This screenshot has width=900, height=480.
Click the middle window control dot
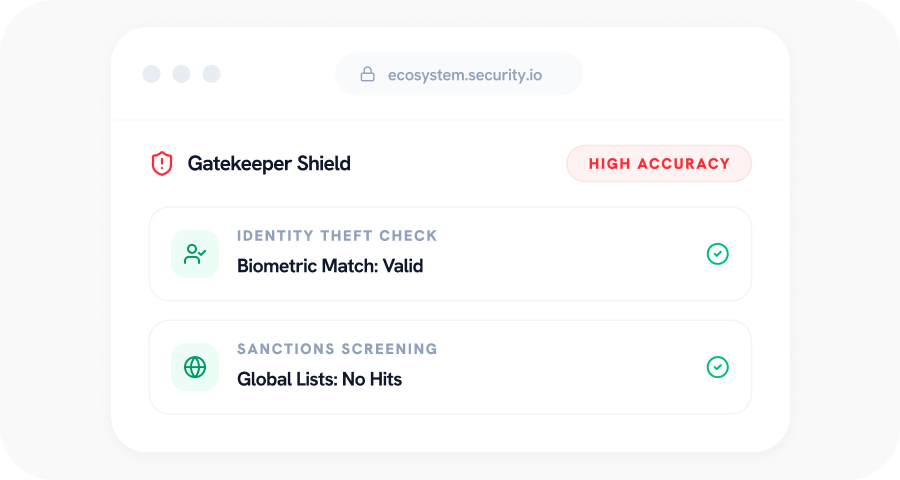tap(181, 74)
